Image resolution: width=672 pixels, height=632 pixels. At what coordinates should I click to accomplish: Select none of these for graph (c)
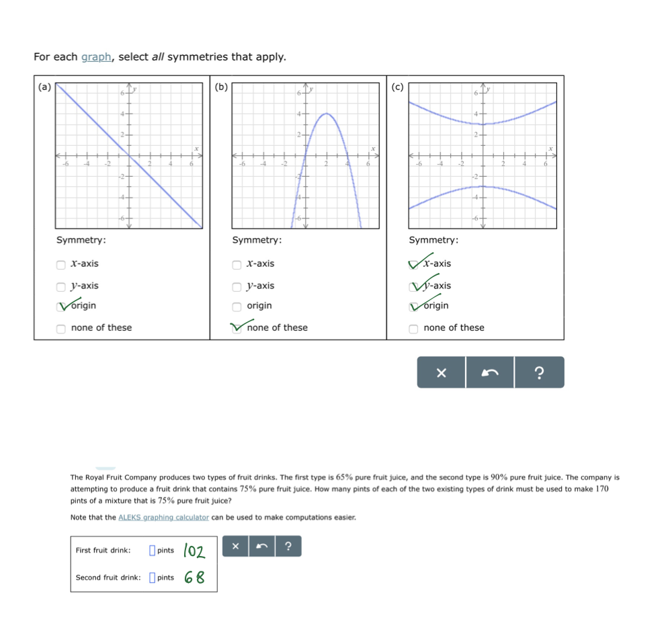(x=414, y=329)
